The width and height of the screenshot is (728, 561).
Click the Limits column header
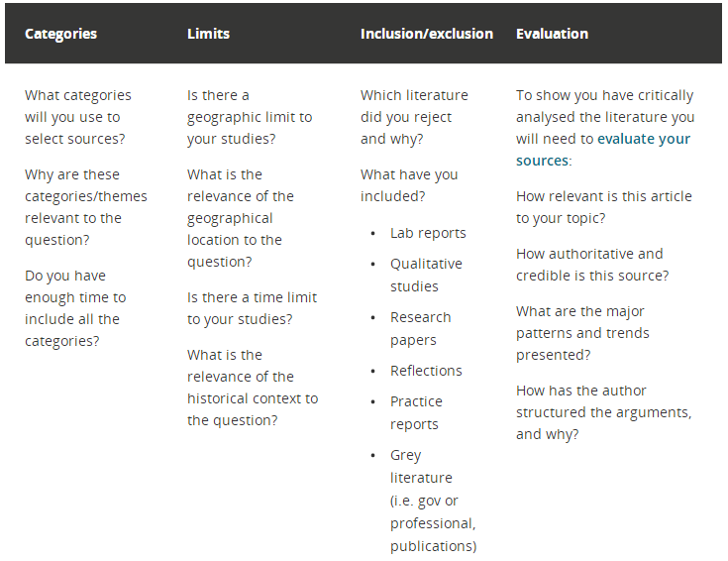click(x=208, y=34)
